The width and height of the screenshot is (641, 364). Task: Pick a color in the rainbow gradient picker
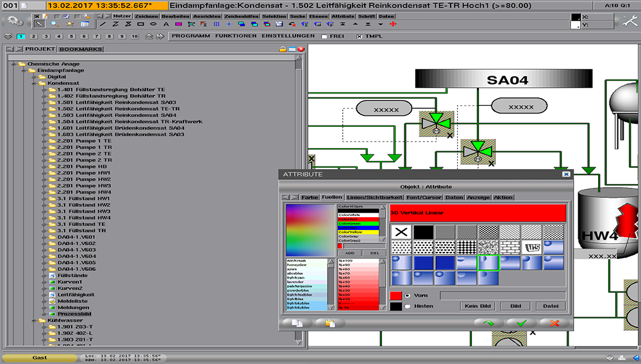point(310,230)
